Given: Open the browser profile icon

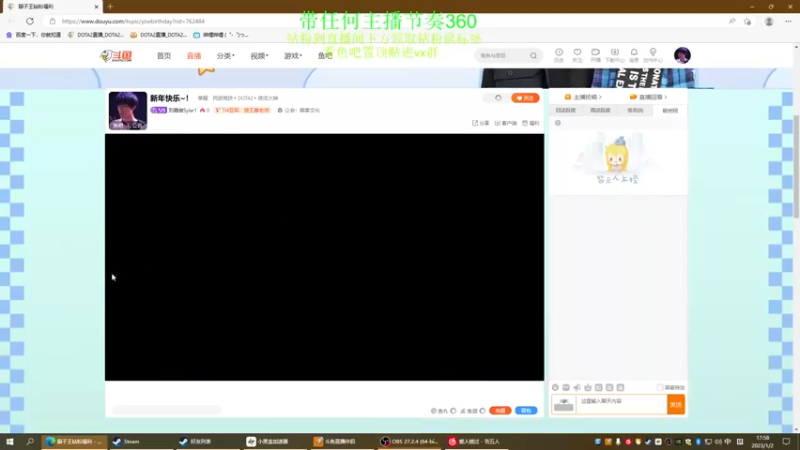Looking at the screenshot, I should pyautogui.click(x=769, y=21).
